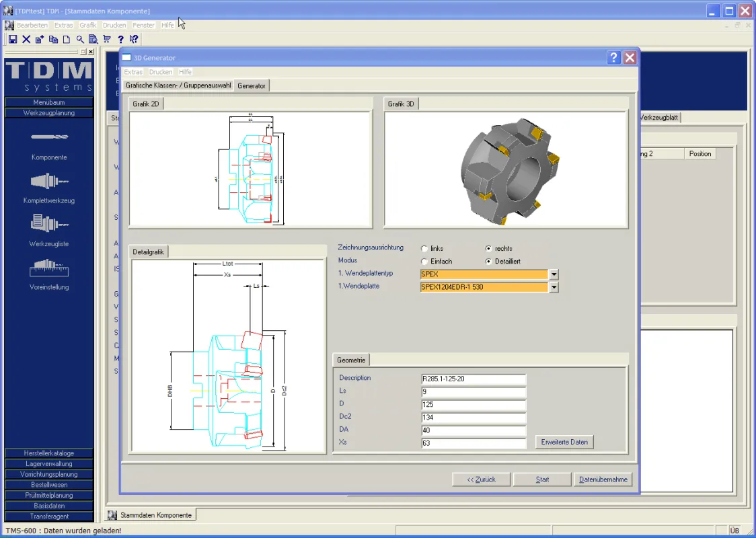Select Einfach mode radio button
756x538 pixels.
[424, 262]
